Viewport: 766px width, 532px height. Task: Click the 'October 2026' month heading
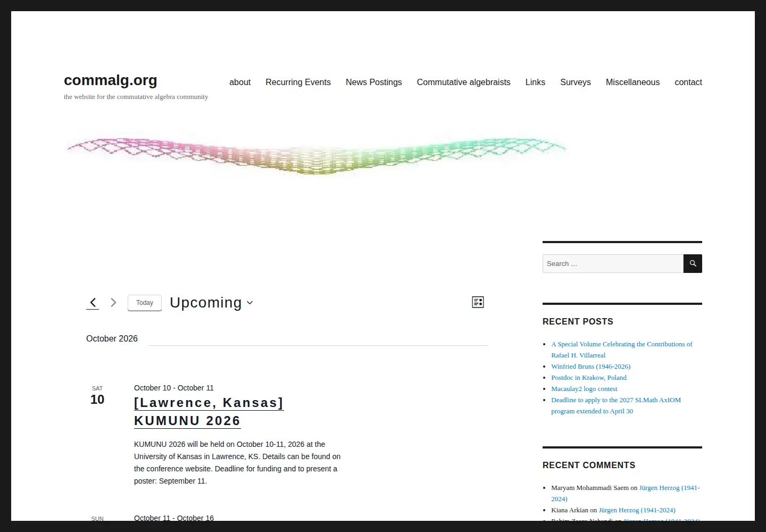[112, 338]
